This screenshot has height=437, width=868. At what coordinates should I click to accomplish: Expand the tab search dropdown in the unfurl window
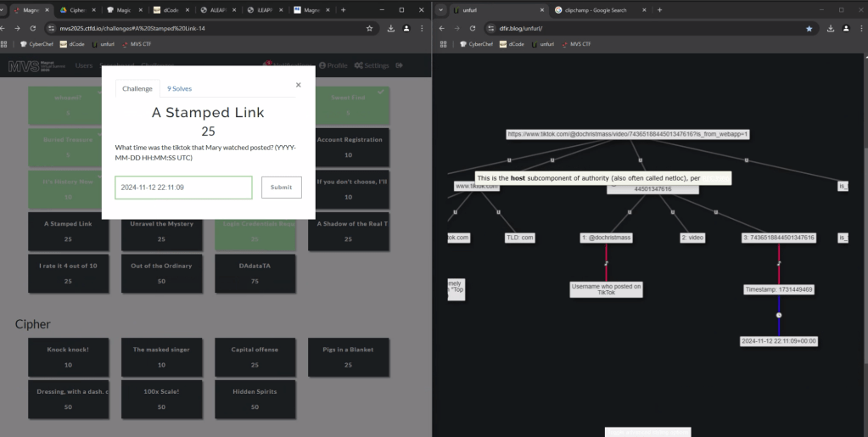pos(441,10)
